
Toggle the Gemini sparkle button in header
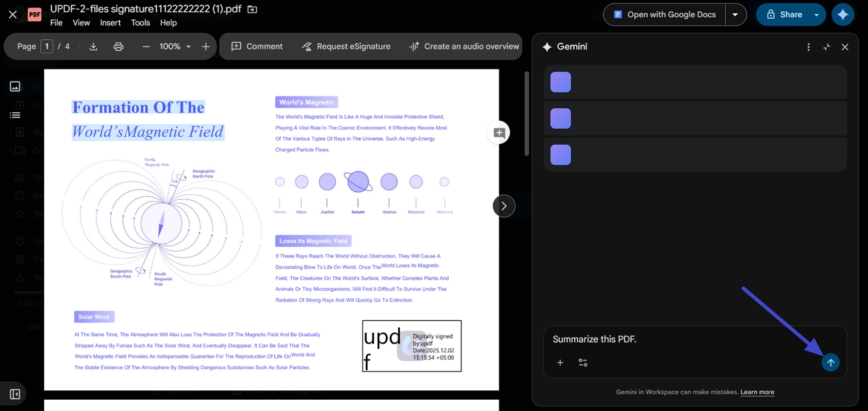coord(843,15)
